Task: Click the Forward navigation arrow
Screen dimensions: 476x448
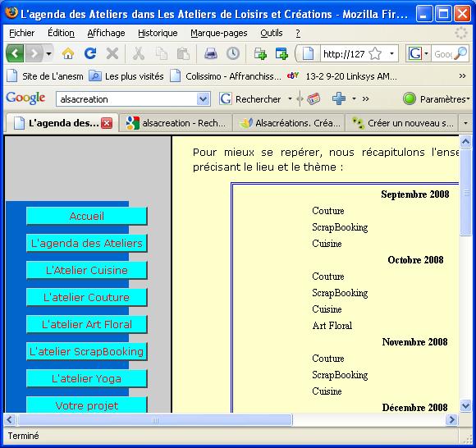Action: 34,53
